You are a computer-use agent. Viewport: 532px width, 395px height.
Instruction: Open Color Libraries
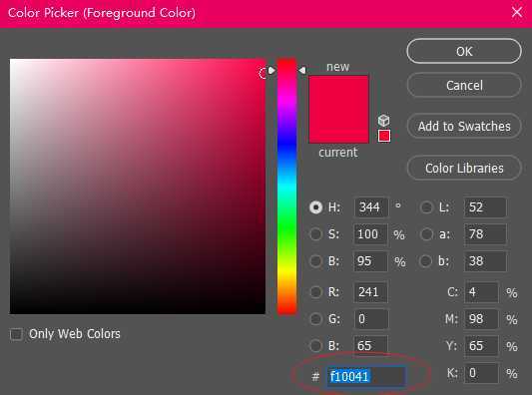[x=464, y=168]
